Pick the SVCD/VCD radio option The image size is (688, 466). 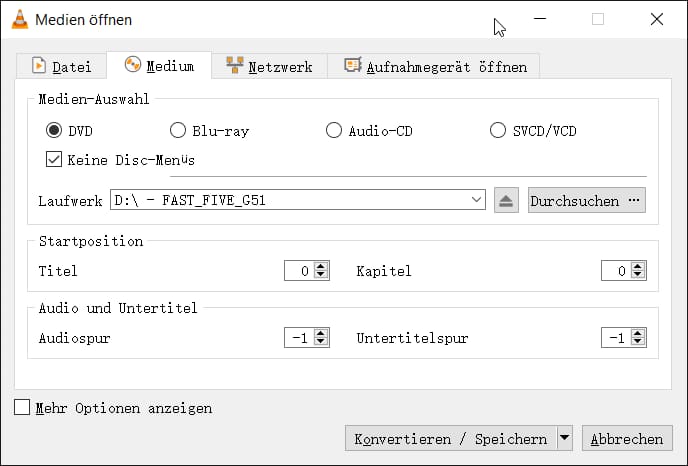point(498,130)
